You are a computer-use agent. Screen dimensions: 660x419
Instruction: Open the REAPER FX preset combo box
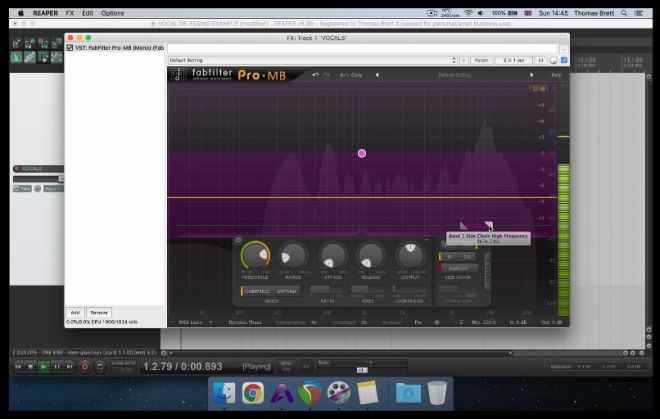[x=313, y=60]
